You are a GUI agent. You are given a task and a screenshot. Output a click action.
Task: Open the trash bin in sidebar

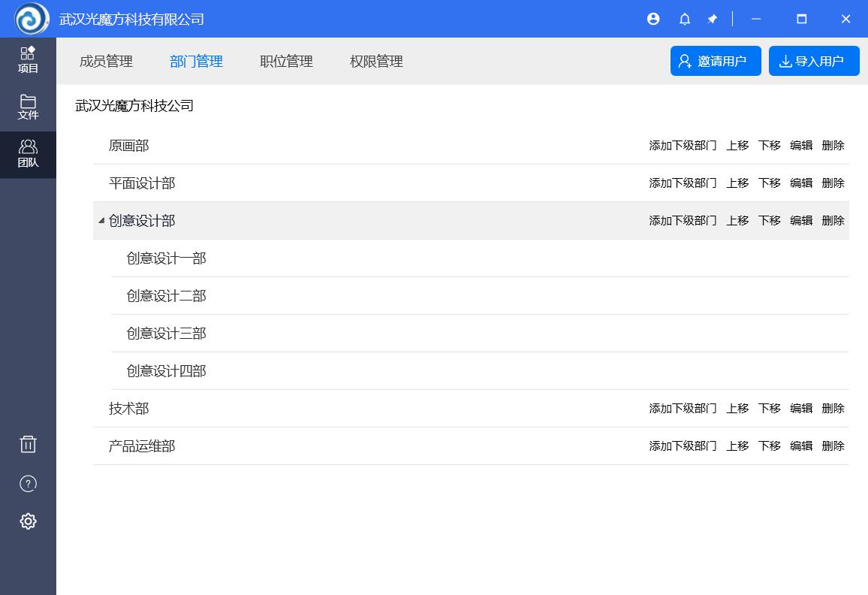(x=28, y=444)
